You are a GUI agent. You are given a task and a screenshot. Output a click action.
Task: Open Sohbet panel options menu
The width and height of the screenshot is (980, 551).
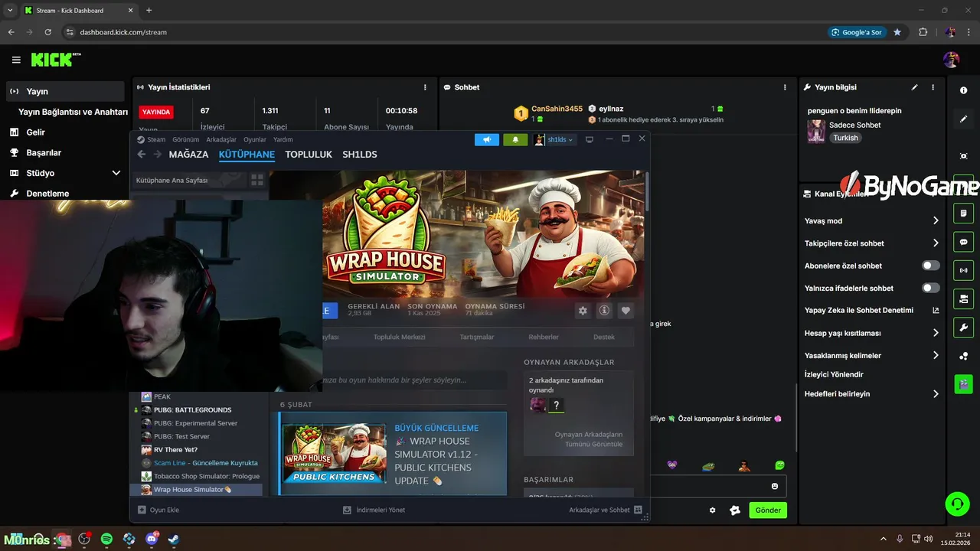(x=785, y=87)
